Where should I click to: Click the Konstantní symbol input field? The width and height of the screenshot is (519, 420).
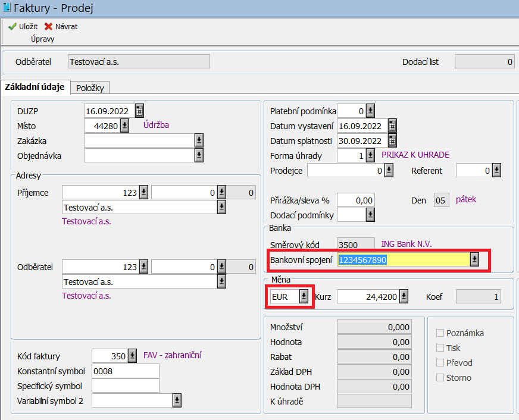click(x=125, y=371)
